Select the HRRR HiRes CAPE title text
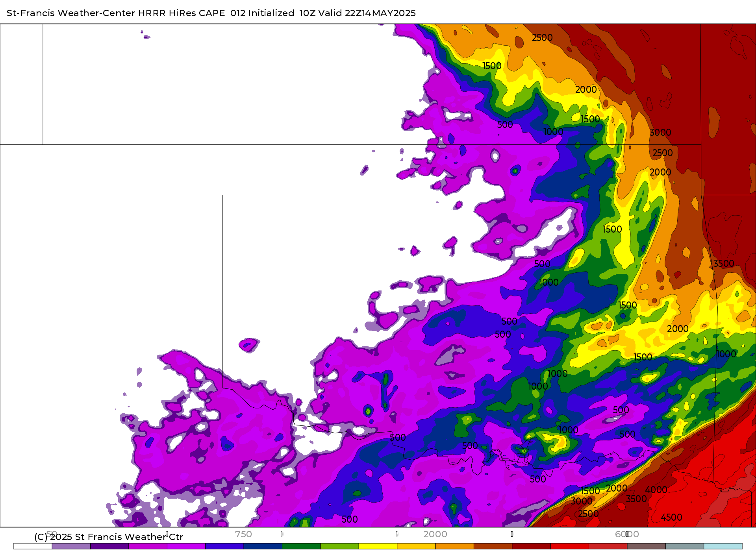756x551 pixels. click(182, 13)
